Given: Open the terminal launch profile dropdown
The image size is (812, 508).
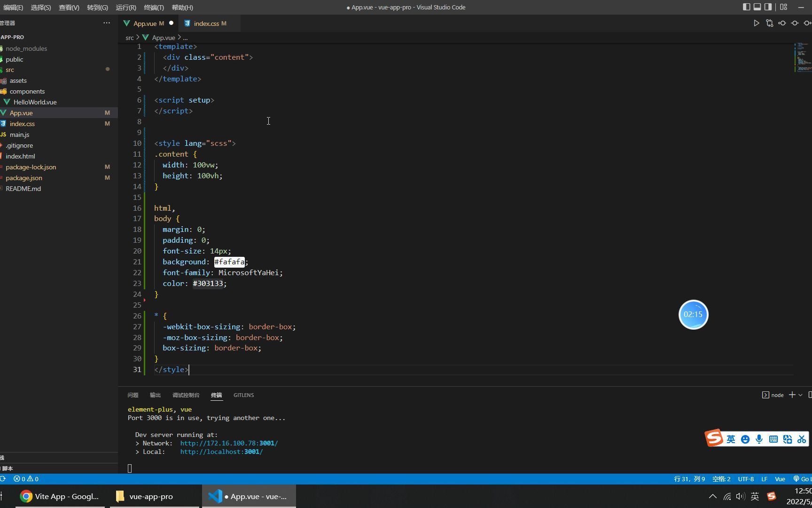Looking at the screenshot, I should click(800, 395).
